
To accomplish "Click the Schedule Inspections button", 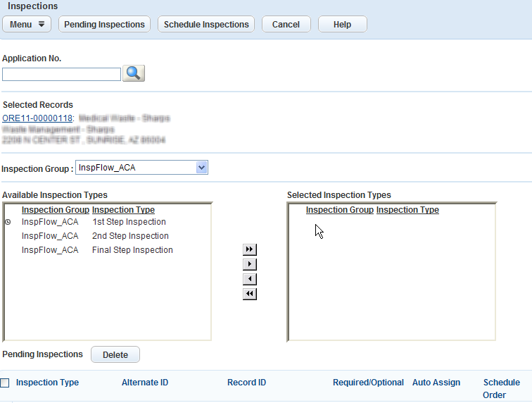I will click(206, 24).
